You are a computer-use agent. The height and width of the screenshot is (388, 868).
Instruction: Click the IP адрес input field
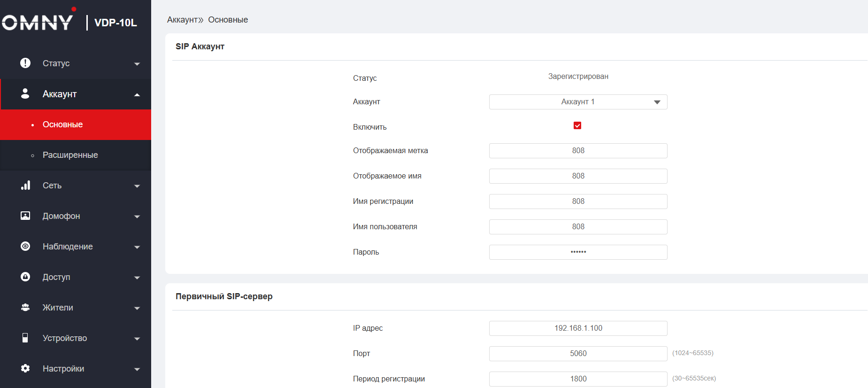click(x=578, y=328)
